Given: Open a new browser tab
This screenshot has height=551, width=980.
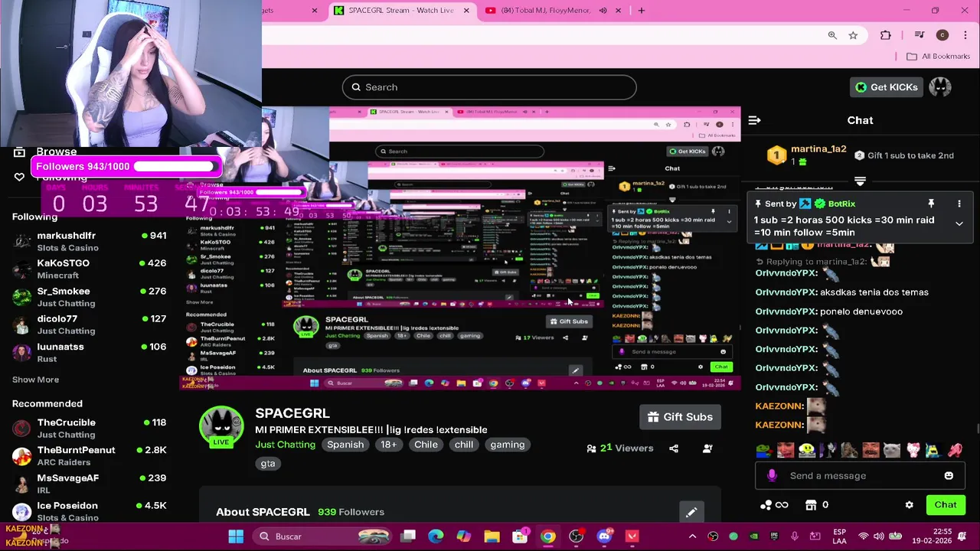Looking at the screenshot, I should click(642, 11).
